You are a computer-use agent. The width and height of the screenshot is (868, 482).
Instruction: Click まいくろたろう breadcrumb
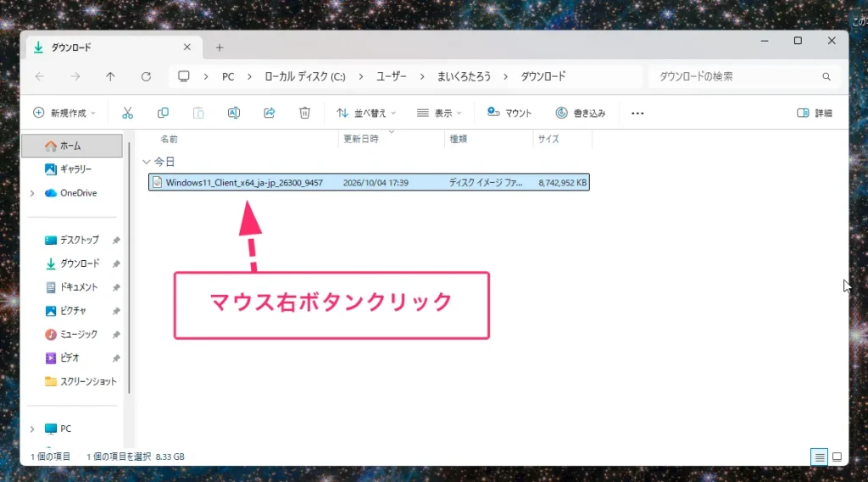(464, 76)
